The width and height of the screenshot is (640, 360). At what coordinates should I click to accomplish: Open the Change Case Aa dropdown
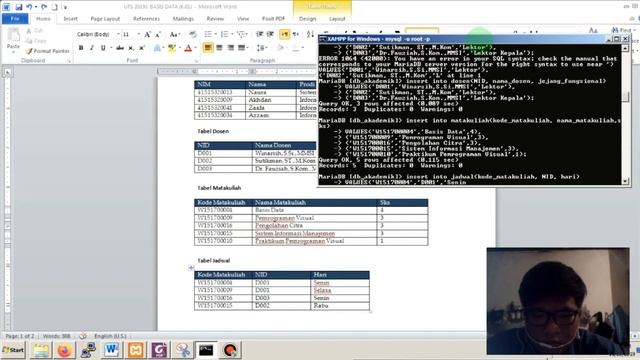pyautogui.click(x=175, y=35)
